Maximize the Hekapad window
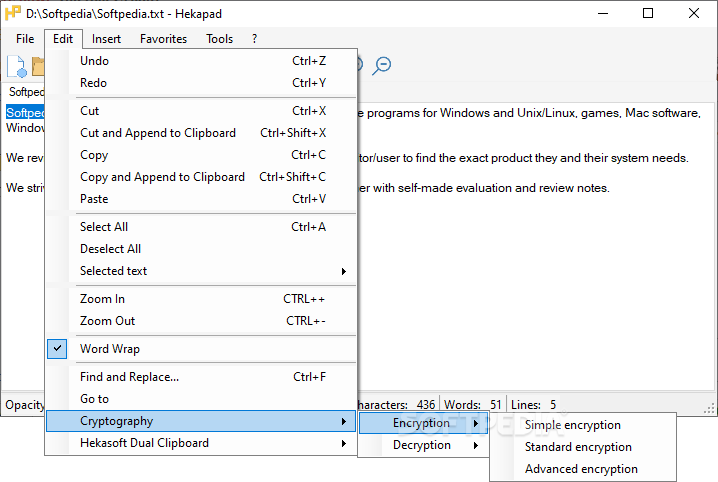The image size is (718, 482). 648,13
